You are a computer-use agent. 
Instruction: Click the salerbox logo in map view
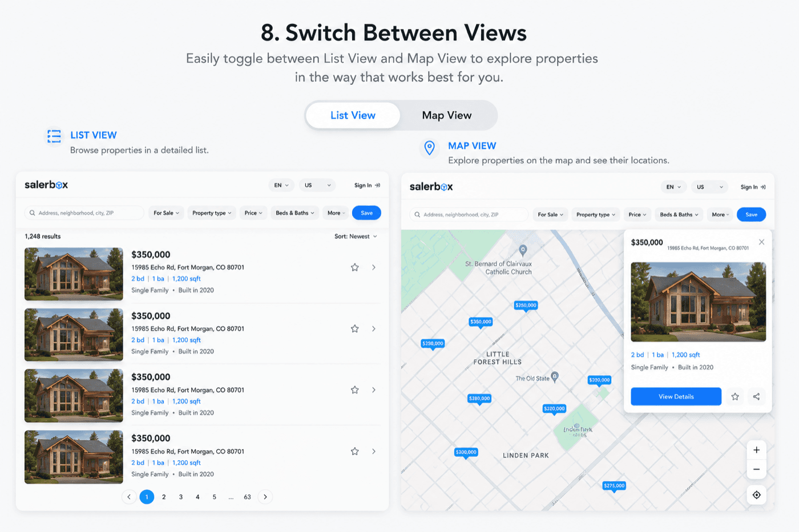[431, 186]
